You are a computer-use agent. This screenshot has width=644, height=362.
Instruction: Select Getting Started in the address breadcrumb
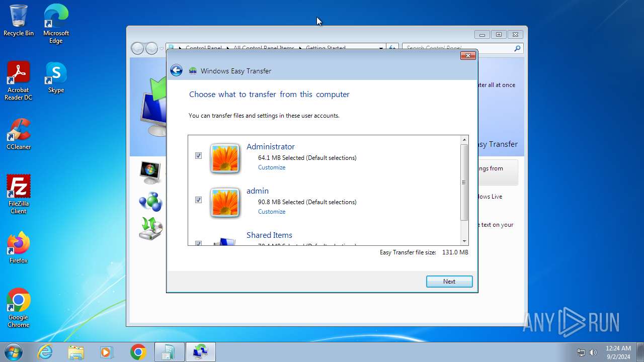(326, 48)
